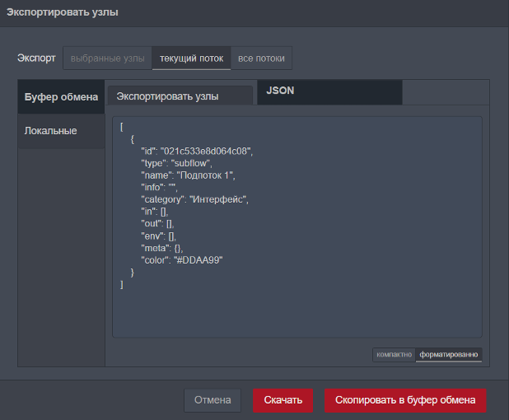The width and height of the screenshot is (509, 420).
Task: Click the name value 'Подпоток 1'
Action: click(x=204, y=175)
